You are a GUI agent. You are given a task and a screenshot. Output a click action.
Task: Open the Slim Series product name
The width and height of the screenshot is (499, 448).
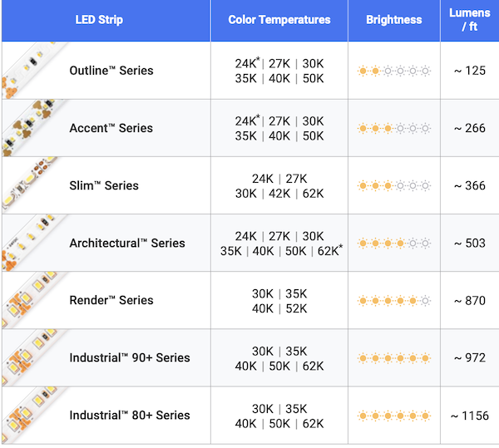tap(104, 185)
